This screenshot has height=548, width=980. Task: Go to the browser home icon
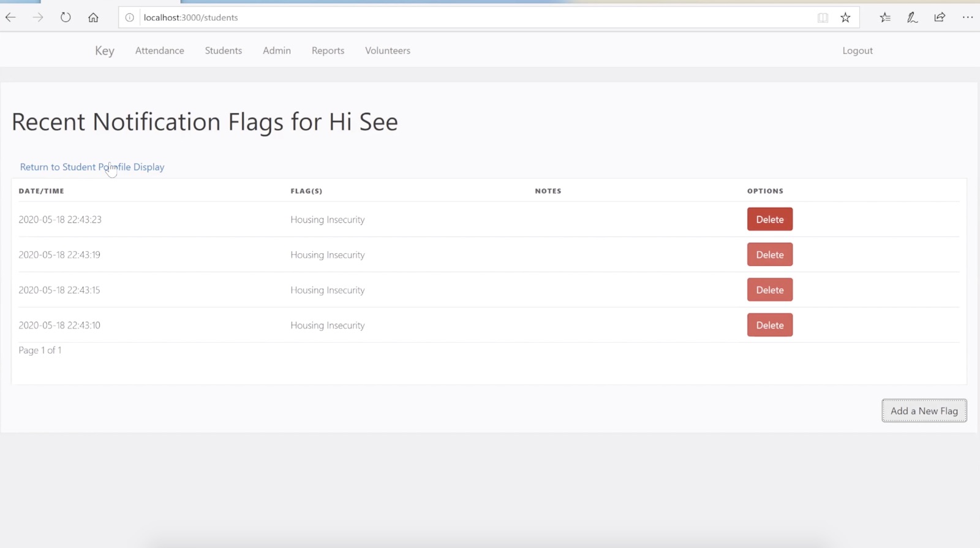[x=93, y=17]
